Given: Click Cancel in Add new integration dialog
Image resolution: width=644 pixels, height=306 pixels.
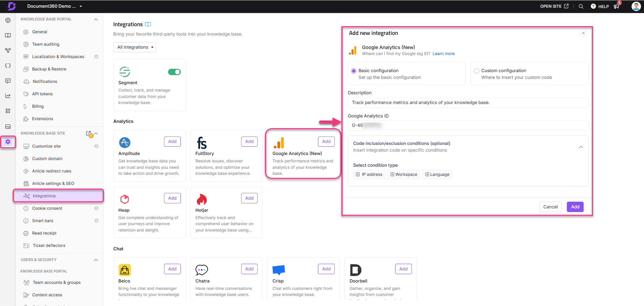Looking at the screenshot, I should coord(550,207).
